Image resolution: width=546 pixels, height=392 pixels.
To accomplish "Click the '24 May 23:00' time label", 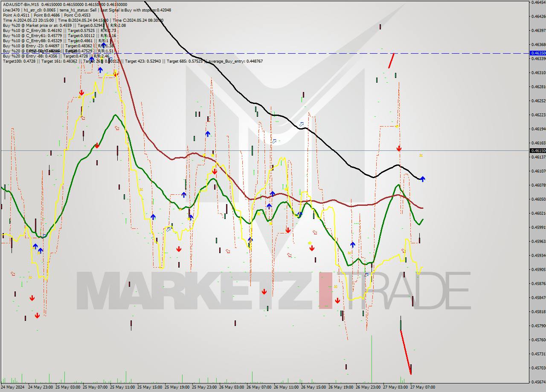I will [41, 387].
